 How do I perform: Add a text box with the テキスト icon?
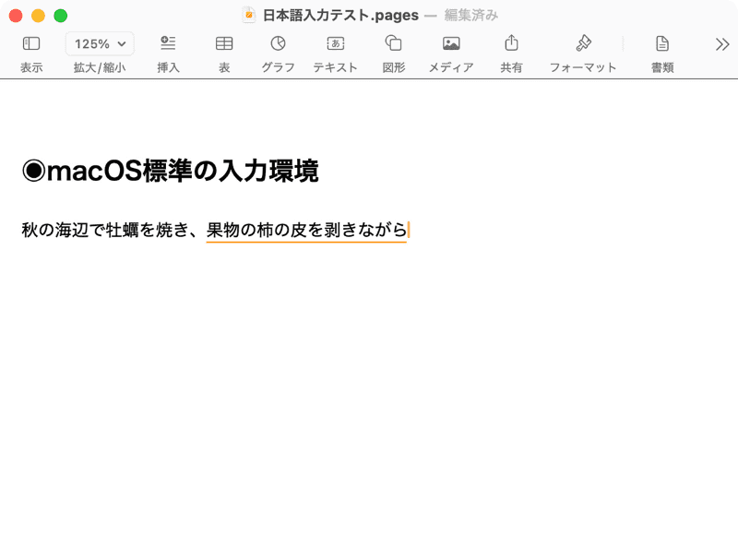pos(336,43)
